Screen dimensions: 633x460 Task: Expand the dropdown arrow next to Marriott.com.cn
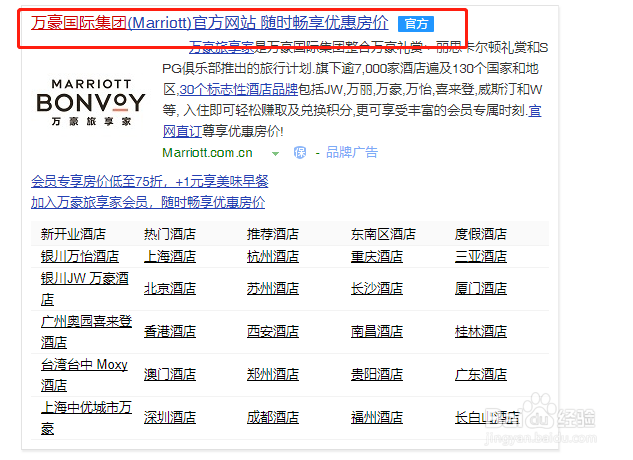275,153
